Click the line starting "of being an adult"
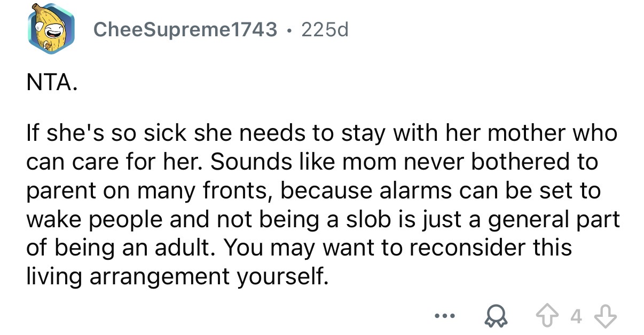 pos(300,249)
